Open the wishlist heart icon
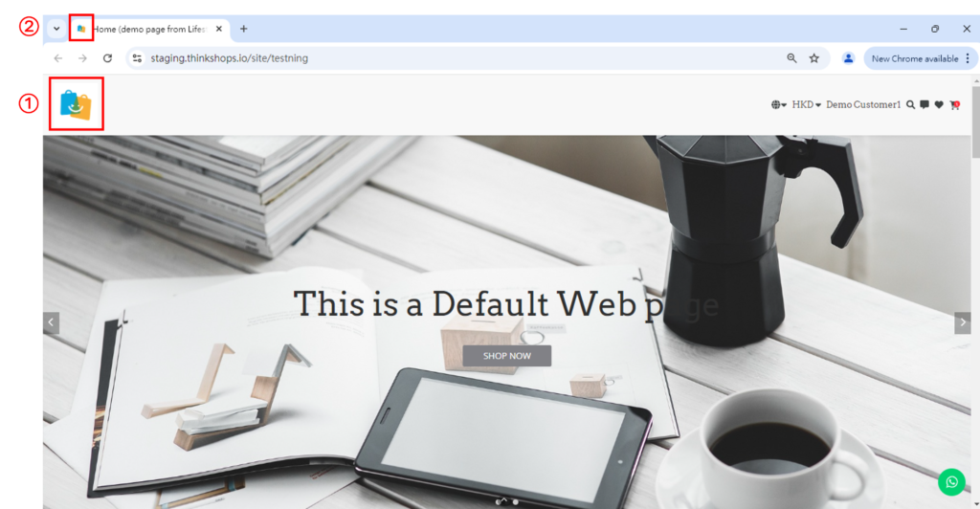Image resolution: width=980 pixels, height=509 pixels. 939,105
